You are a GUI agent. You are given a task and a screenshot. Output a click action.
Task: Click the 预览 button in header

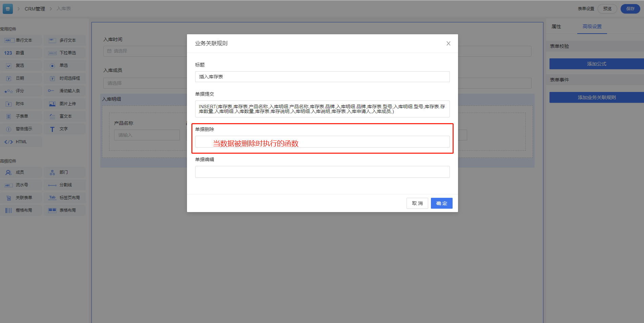607,9
